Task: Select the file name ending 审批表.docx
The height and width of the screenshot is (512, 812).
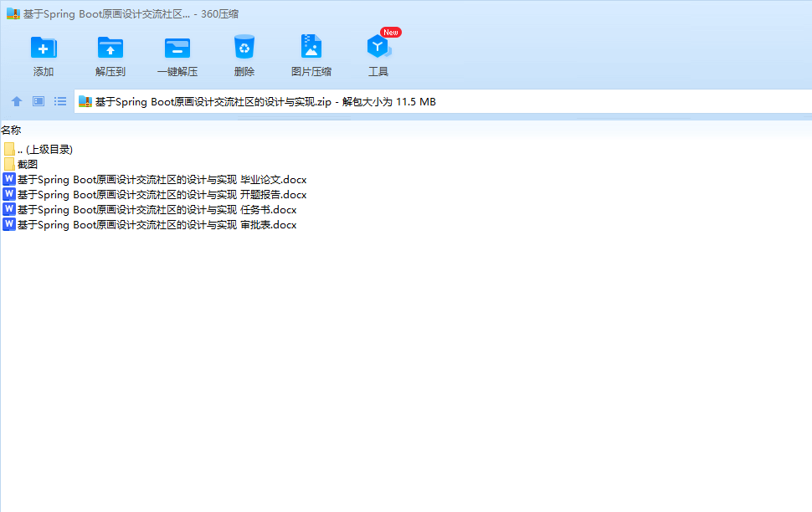Action: (x=157, y=225)
